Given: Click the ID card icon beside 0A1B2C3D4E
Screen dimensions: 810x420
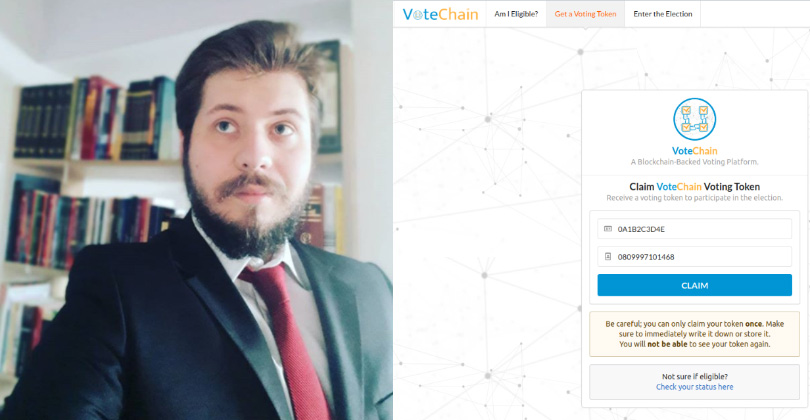Looking at the screenshot, I should (x=608, y=229).
